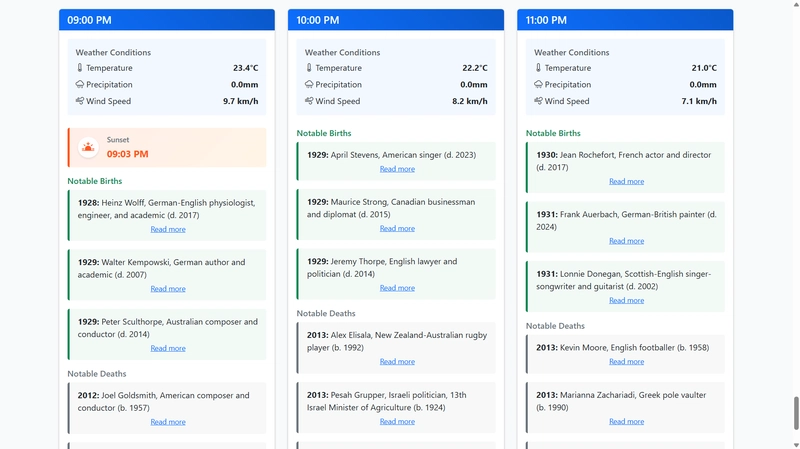800x449 pixels.
Task: Click the scrollbar up arrow
Action: (x=796, y=4)
